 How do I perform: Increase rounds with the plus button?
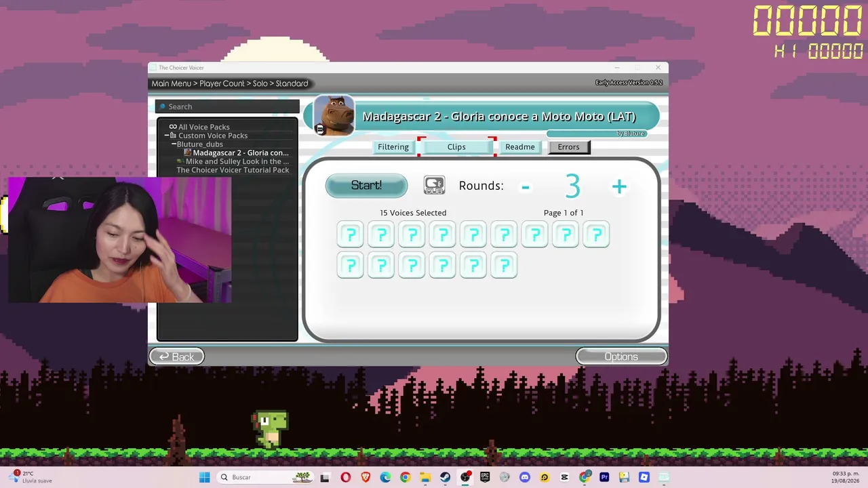coord(619,186)
